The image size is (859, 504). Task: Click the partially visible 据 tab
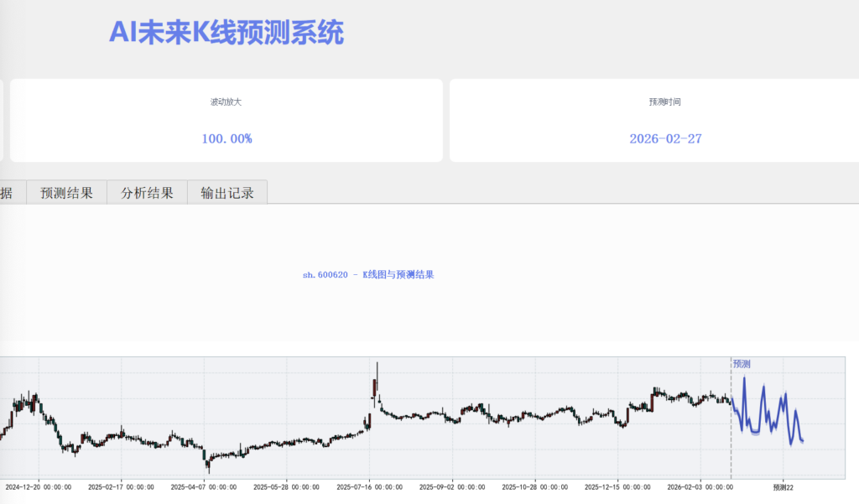(x=7, y=193)
